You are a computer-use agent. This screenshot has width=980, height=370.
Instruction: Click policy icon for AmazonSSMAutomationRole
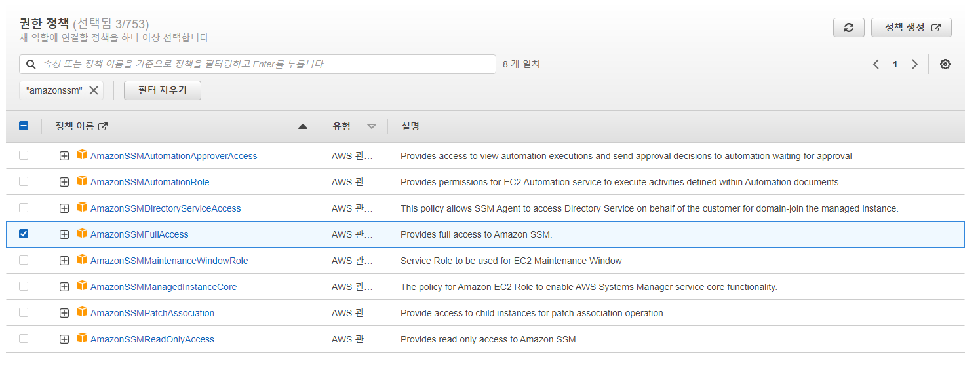(x=82, y=181)
